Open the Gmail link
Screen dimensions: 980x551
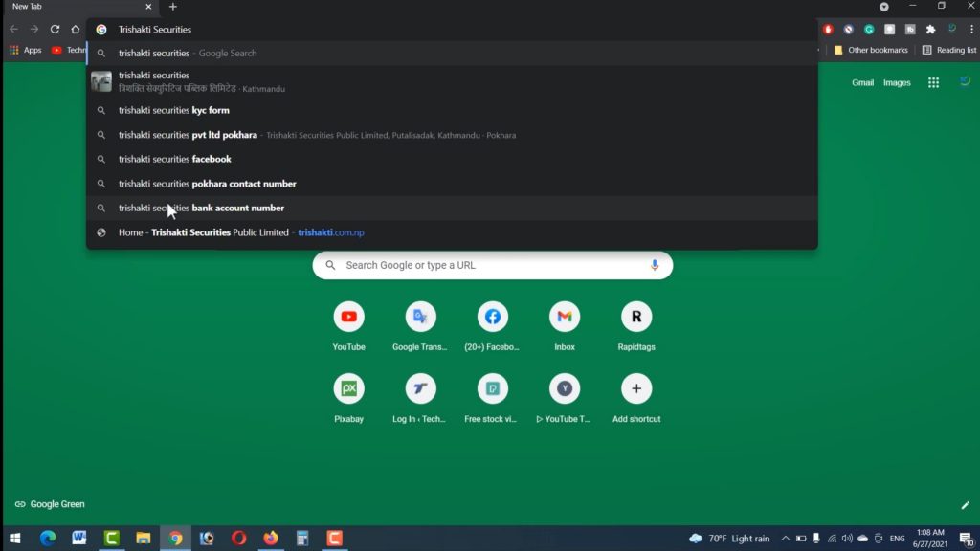pyautogui.click(x=862, y=82)
